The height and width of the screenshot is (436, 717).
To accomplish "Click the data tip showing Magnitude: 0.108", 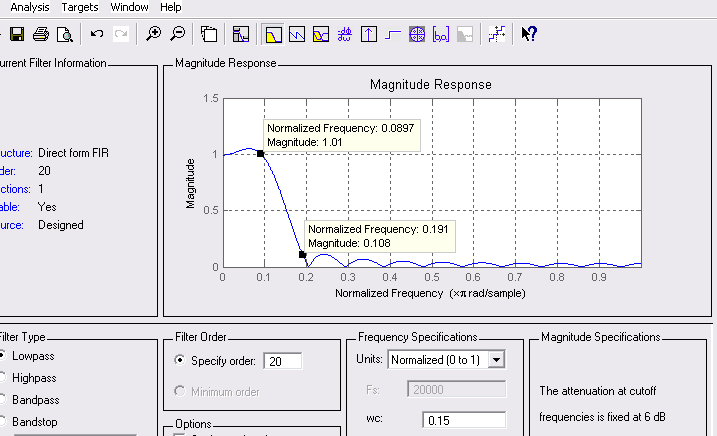I will (x=381, y=236).
